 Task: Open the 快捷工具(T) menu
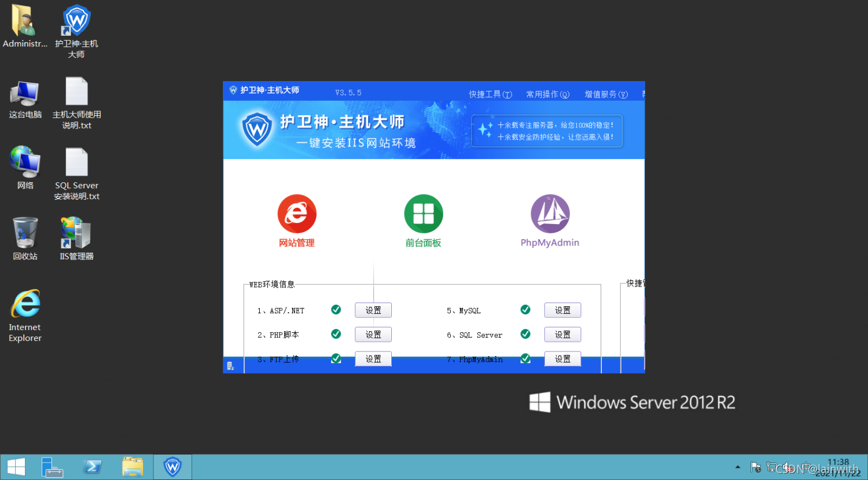tap(490, 94)
